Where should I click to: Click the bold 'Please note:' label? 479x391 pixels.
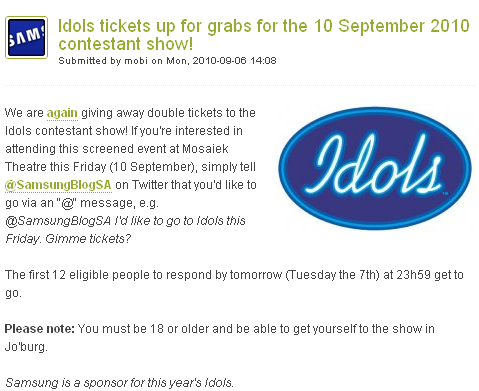(40, 329)
